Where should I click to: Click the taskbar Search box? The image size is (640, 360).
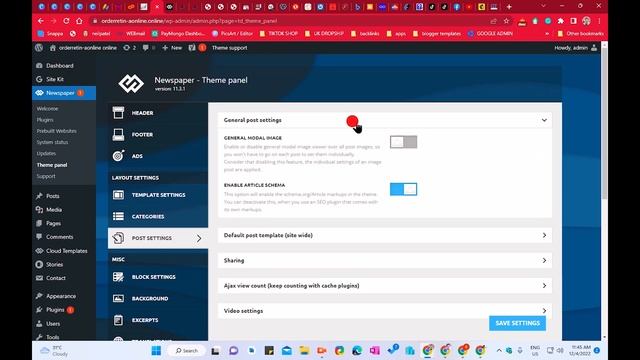(x=187, y=351)
